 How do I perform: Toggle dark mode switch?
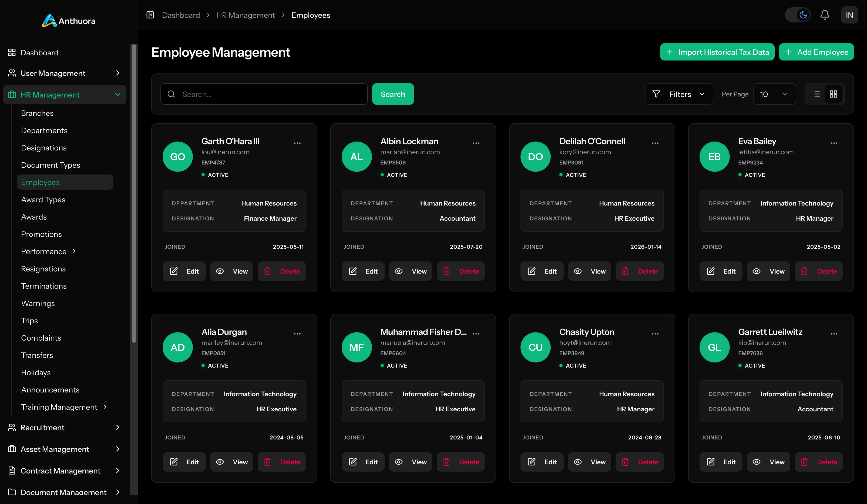tap(798, 15)
